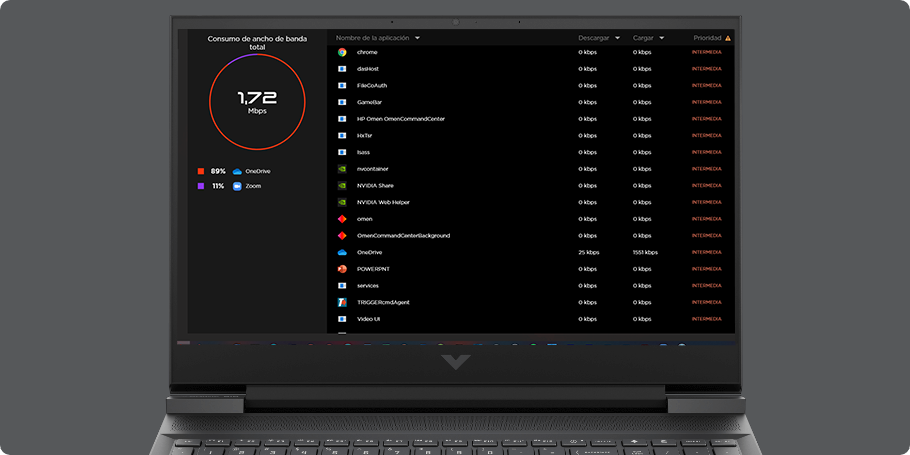Select the "Video UI" application name
The width and height of the screenshot is (910, 455).
coord(369,319)
